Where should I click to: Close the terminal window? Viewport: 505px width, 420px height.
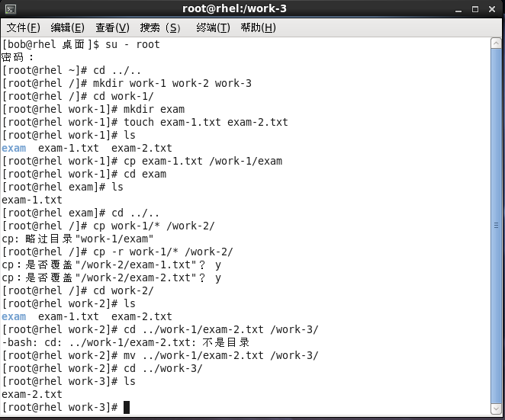[492, 9]
